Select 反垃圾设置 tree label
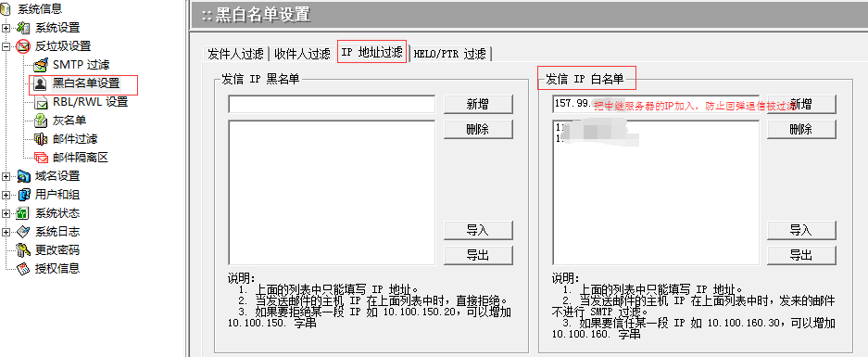868x357 pixels. [63, 46]
